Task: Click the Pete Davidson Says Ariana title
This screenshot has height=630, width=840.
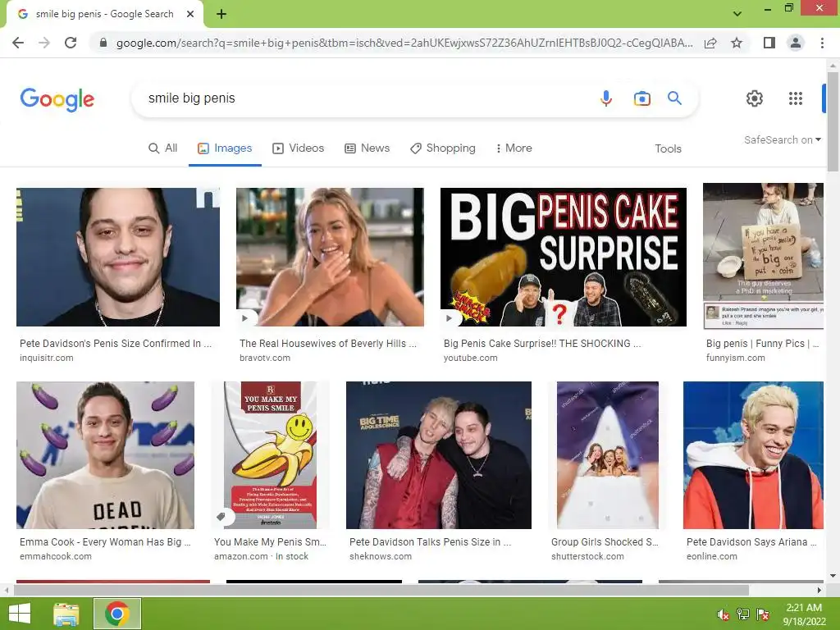Action: click(x=751, y=542)
